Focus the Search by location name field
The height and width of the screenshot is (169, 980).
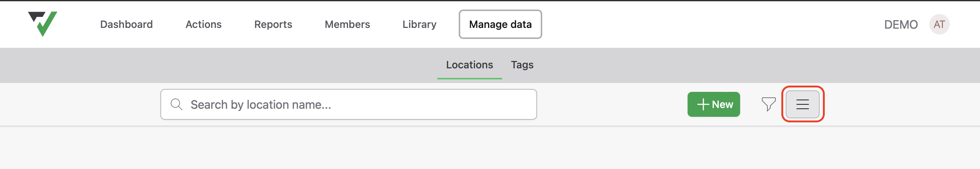pos(348,104)
